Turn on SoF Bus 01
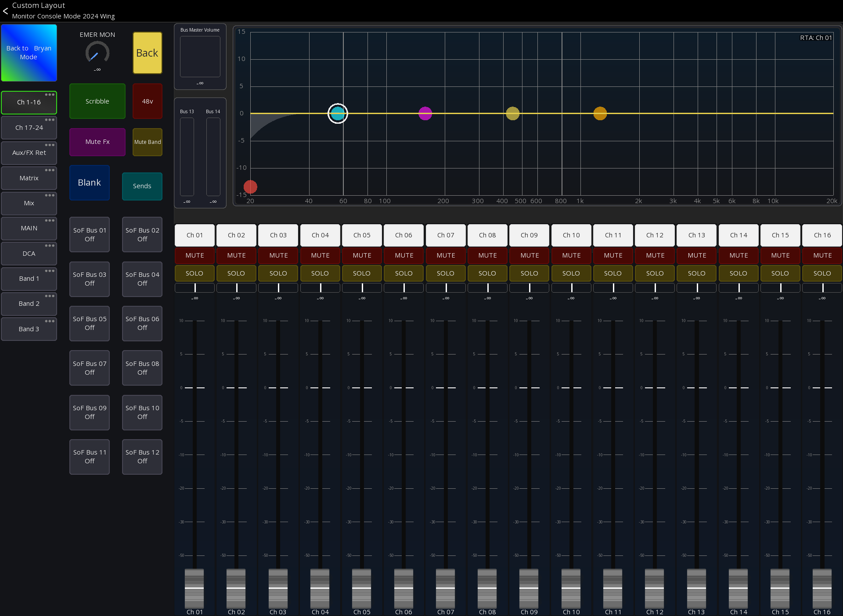 (x=89, y=234)
